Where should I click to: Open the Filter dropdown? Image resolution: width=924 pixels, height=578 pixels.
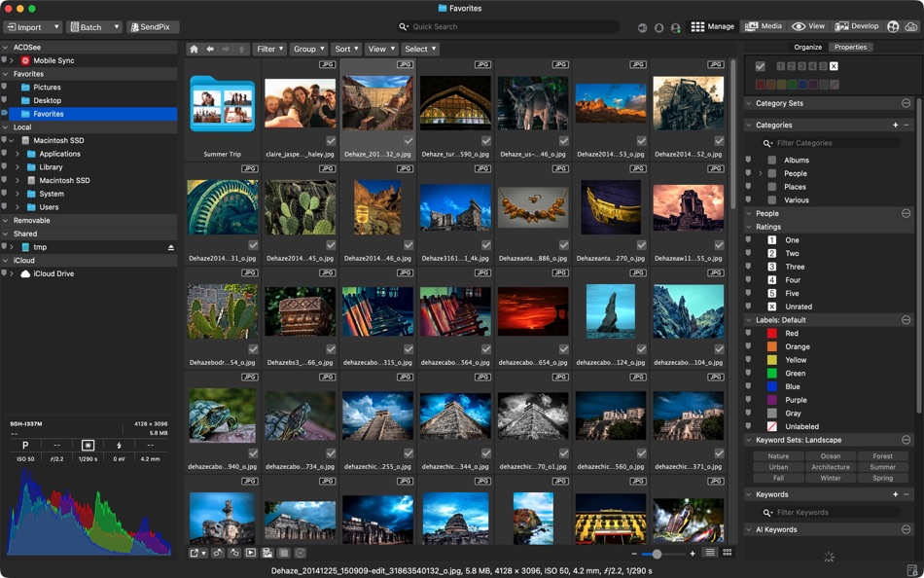(x=269, y=47)
